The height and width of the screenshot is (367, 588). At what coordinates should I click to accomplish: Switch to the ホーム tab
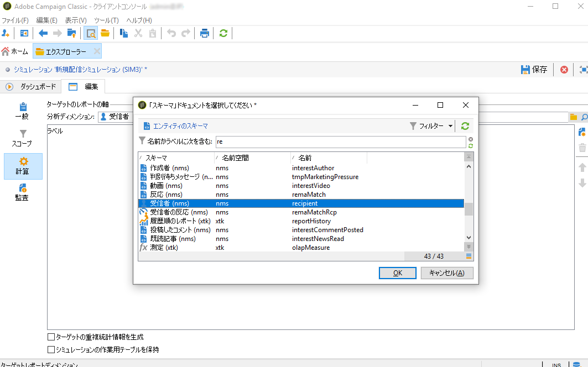[15, 51]
